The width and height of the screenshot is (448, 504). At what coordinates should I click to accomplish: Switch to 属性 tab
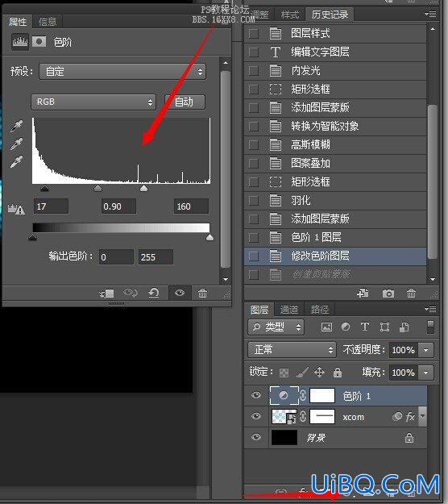pyautogui.click(x=18, y=22)
